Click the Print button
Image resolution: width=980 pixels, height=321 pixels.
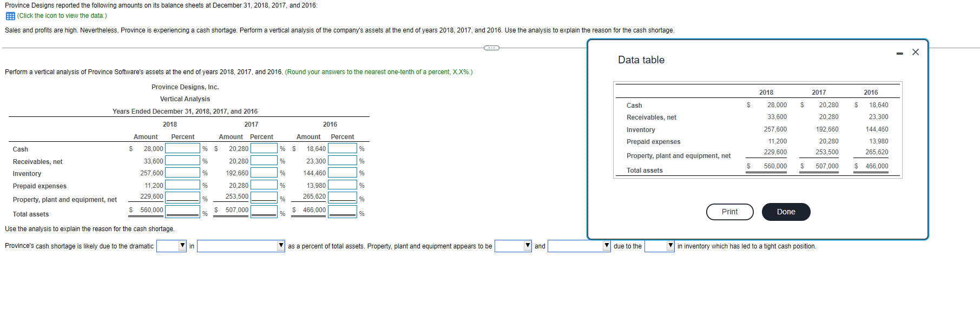pyautogui.click(x=729, y=212)
